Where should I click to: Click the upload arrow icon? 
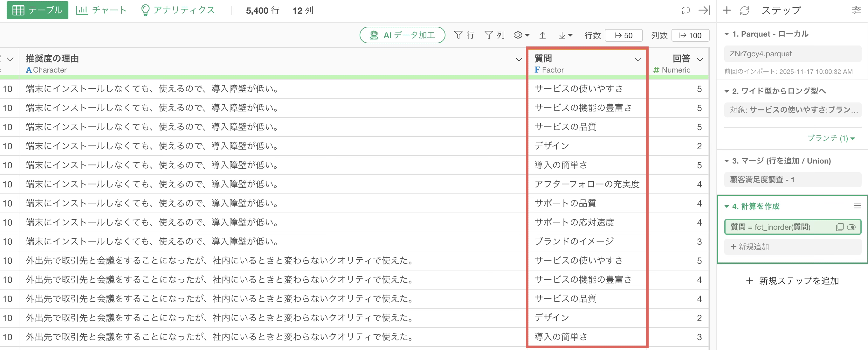(x=542, y=35)
